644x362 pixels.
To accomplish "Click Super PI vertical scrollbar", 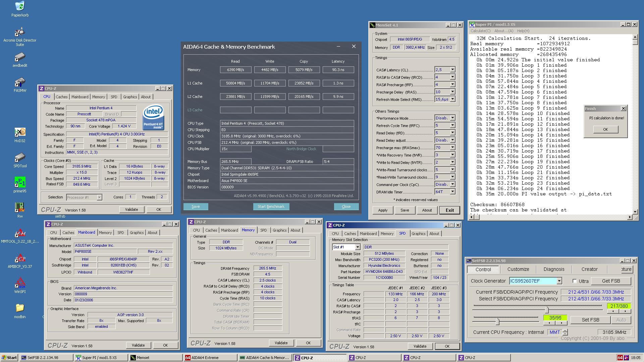I will [635, 124].
